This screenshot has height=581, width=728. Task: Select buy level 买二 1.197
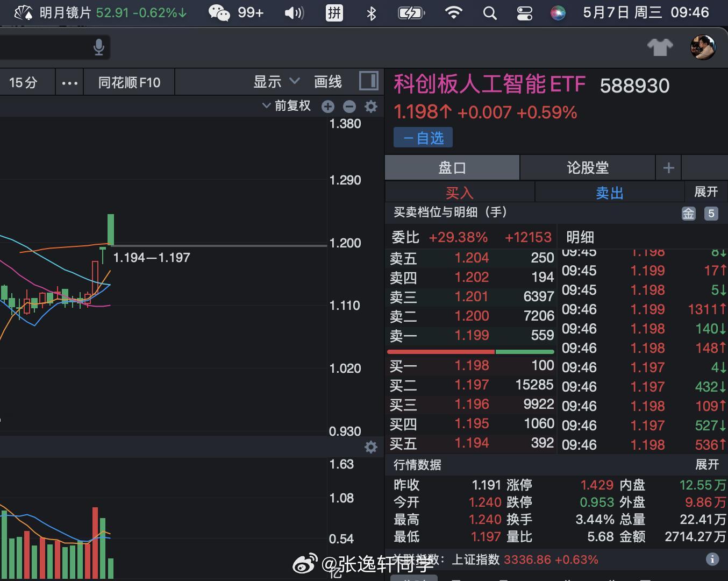(x=472, y=385)
